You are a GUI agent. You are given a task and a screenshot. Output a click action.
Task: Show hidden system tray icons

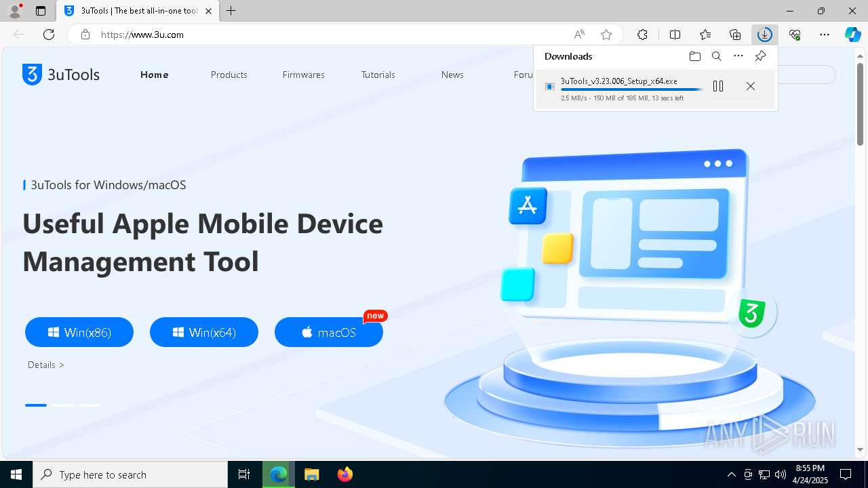(731, 474)
